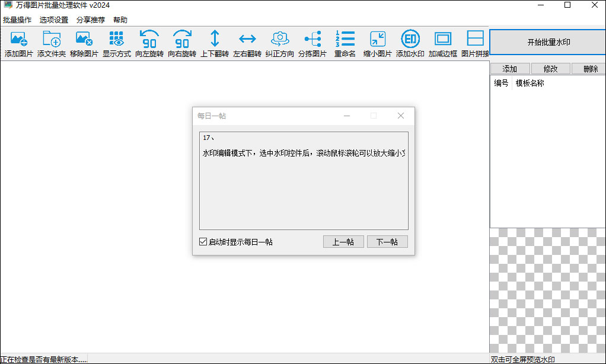Click the 开始批量水印 button

point(548,42)
